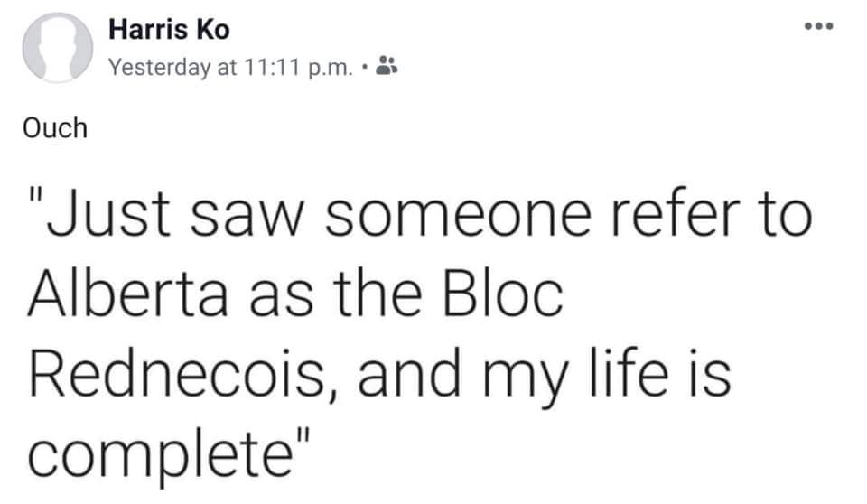Click the word 'saw' in the quote
The image size is (867, 504).
click(247, 216)
